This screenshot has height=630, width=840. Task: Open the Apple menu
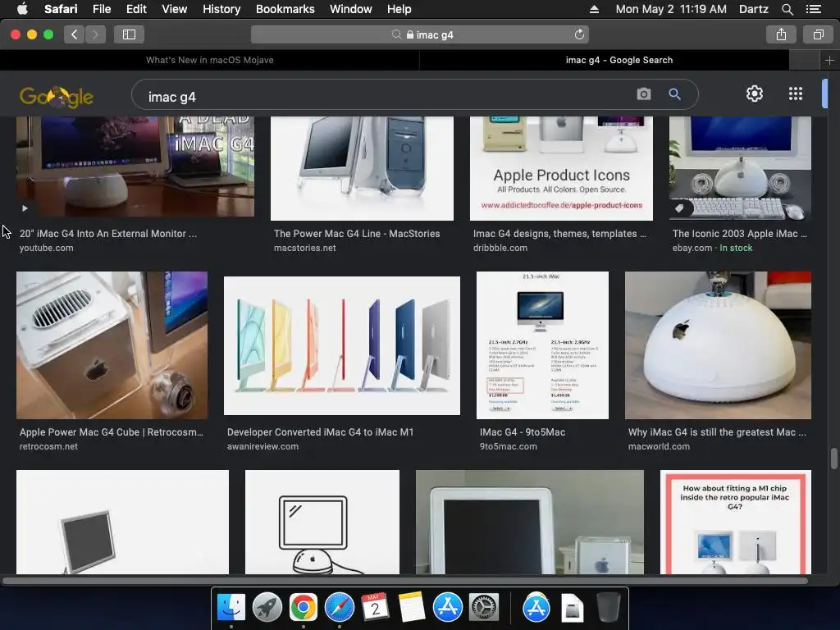22,9
